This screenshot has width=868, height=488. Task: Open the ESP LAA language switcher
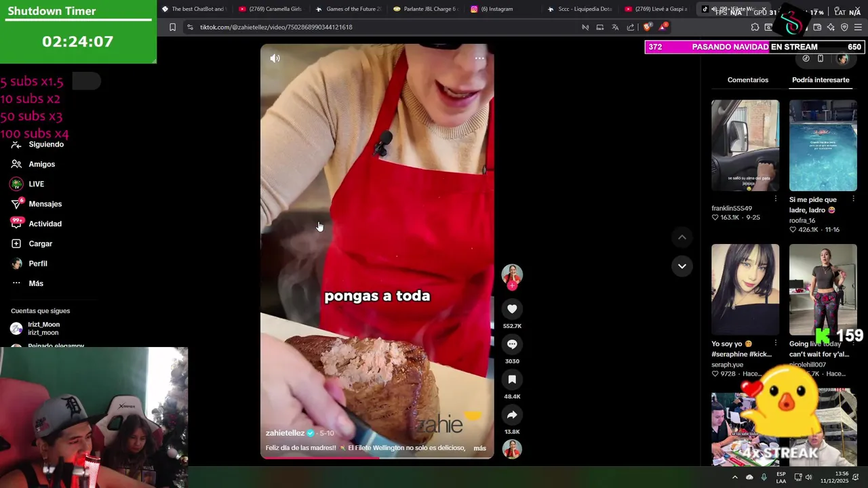click(781, 477)
